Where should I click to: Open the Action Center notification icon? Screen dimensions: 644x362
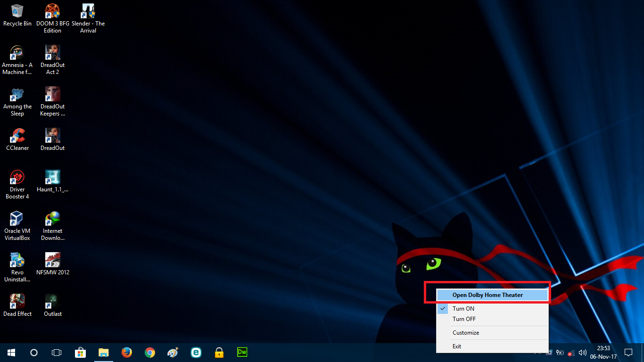tap(628, 352)
